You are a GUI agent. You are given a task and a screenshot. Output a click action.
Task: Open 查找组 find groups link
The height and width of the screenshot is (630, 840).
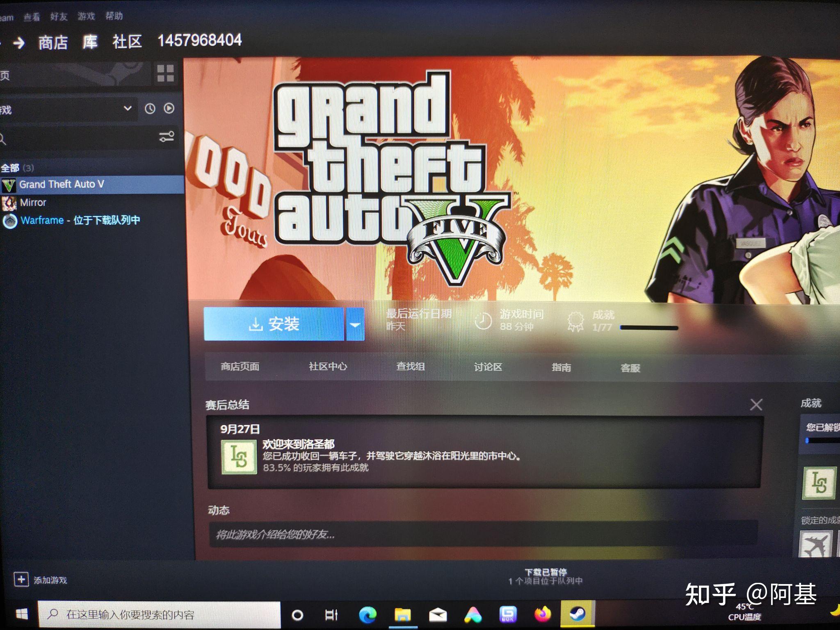coord(410,366)
